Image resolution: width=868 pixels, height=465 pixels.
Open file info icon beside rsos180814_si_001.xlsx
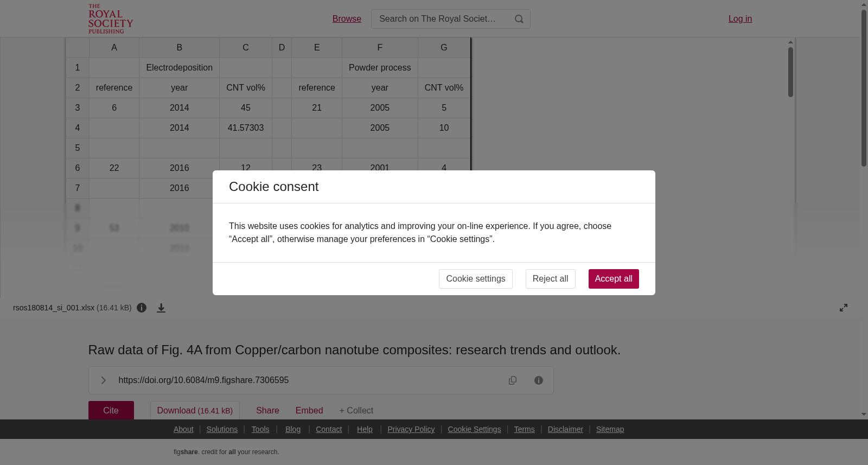(x=142, y=308)
